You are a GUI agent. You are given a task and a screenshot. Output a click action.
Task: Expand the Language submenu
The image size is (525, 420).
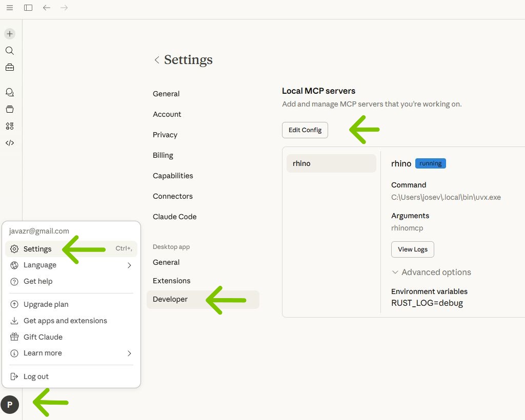39,265
